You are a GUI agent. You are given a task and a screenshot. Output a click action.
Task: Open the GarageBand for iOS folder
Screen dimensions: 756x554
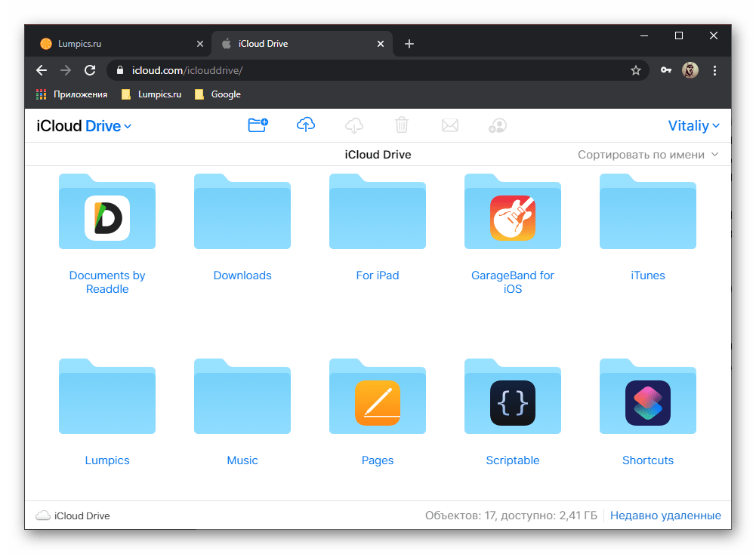click(513, 215)
